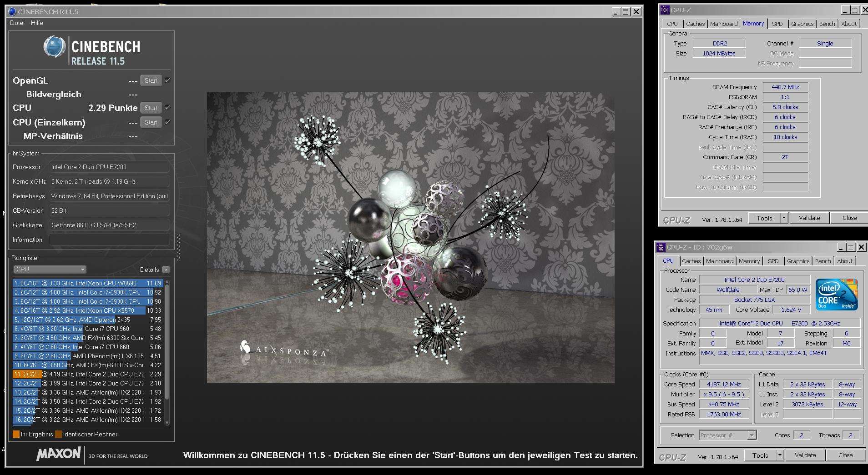Image resolution: width=868 pixels, height=475 pixels.
Task: Select ranking row 6 Core i7 CPU 960
Action: (87, 329)
